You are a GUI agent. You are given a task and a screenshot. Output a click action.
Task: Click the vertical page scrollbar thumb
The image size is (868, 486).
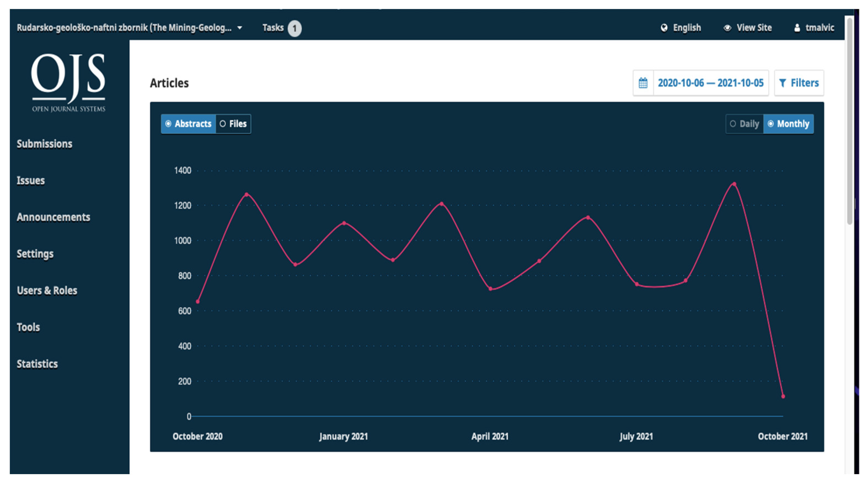tap(850, 121)
